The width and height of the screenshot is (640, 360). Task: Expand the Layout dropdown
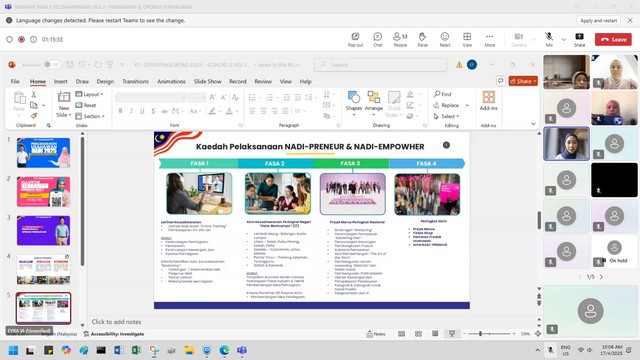tap(89, 94)
